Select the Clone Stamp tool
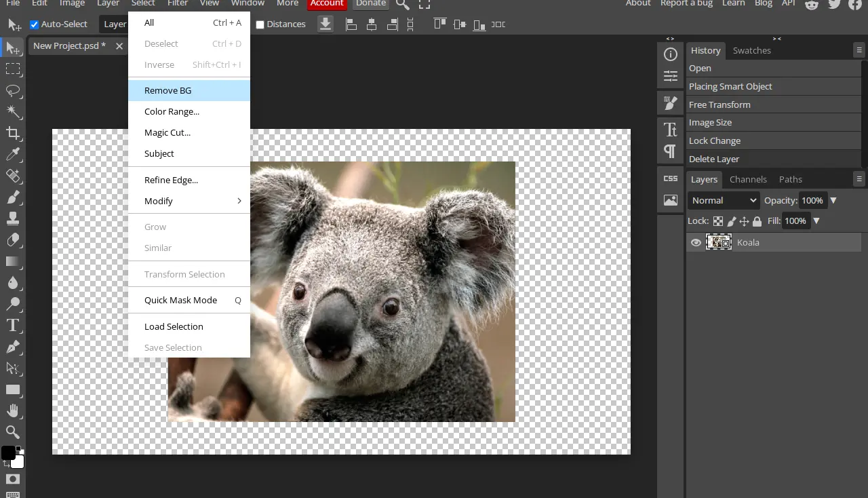The image size is (868, 498). coord(12,218)
